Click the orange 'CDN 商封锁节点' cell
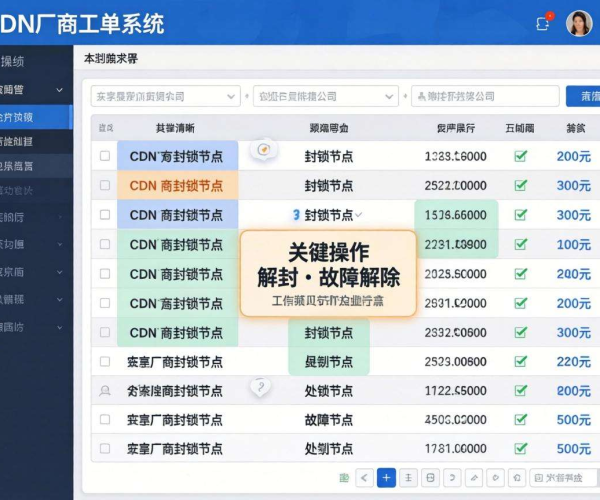The width and height of the screenshot is (600, 500). (178, 185)
